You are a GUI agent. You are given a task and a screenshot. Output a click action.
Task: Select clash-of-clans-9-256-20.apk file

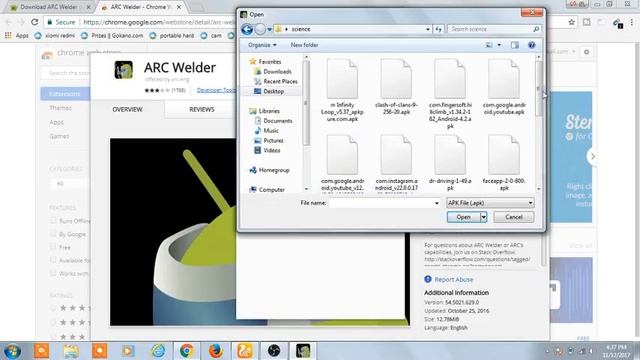point(396,87)
